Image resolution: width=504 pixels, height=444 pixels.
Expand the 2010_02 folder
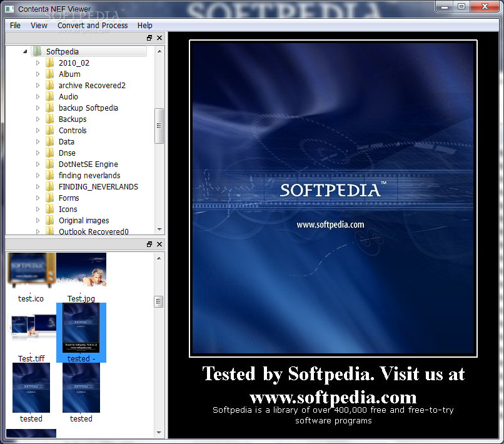38,63
